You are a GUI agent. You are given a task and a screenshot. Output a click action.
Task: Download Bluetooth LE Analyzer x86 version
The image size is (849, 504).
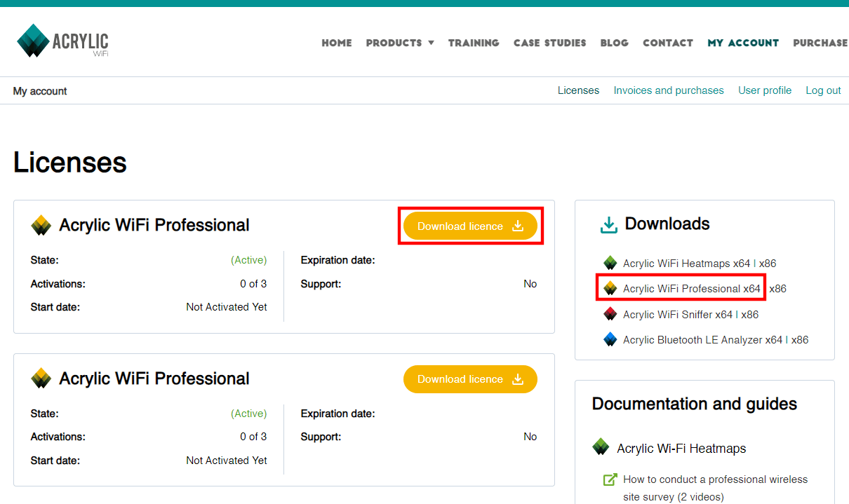click(800, 340)
